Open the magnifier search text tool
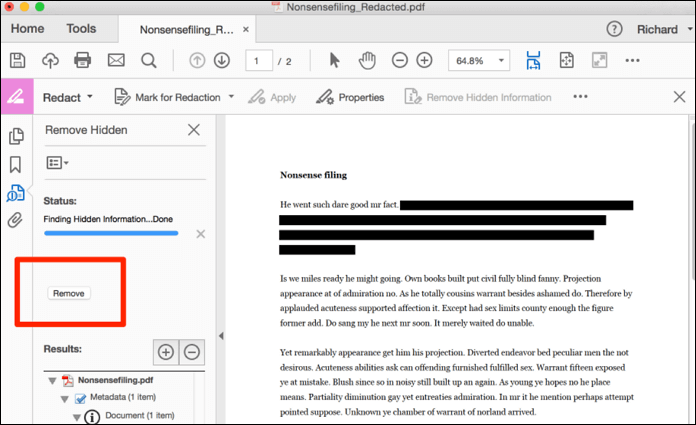Viewport: 696px width, 425px height. pyautogui.click(x=149, y=60)
